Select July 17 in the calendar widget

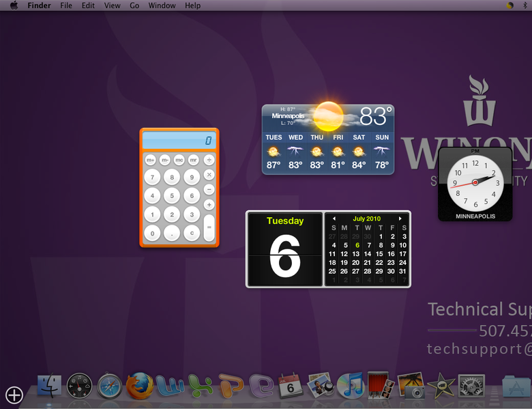402,254
